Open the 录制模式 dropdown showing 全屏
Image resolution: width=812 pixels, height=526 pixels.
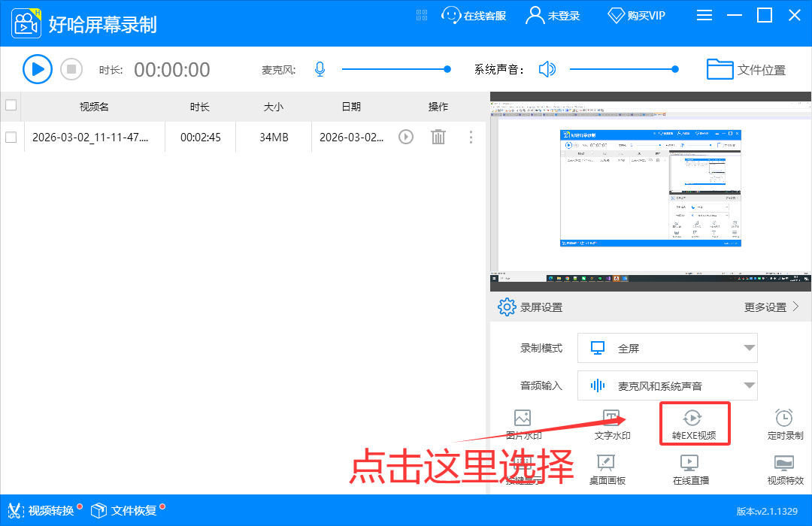click(667, 348)
